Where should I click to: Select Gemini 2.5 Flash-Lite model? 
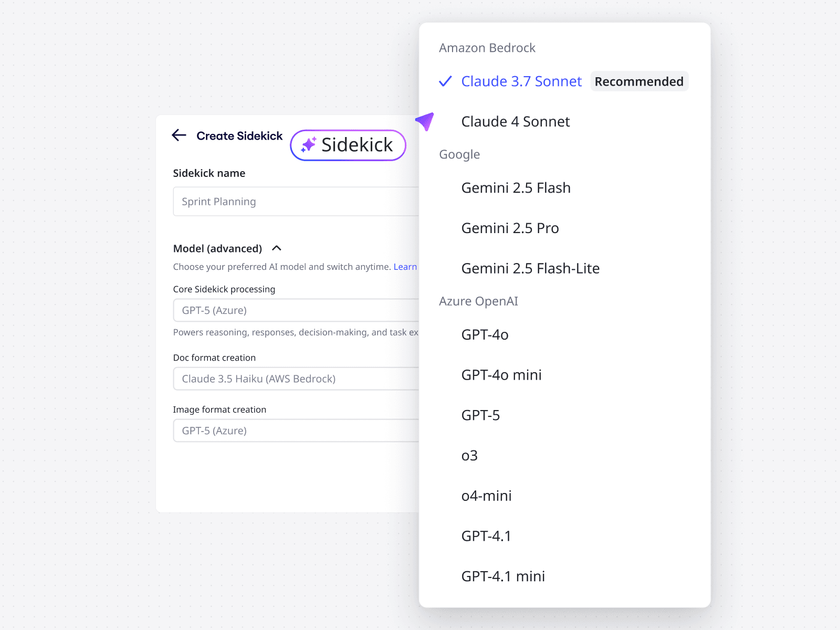[x=530, y=269]
